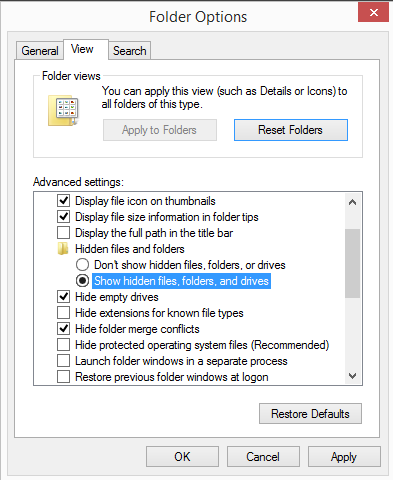393x480 pixels.
Task: Click the folder views icon
Action: tap(63, 110)
